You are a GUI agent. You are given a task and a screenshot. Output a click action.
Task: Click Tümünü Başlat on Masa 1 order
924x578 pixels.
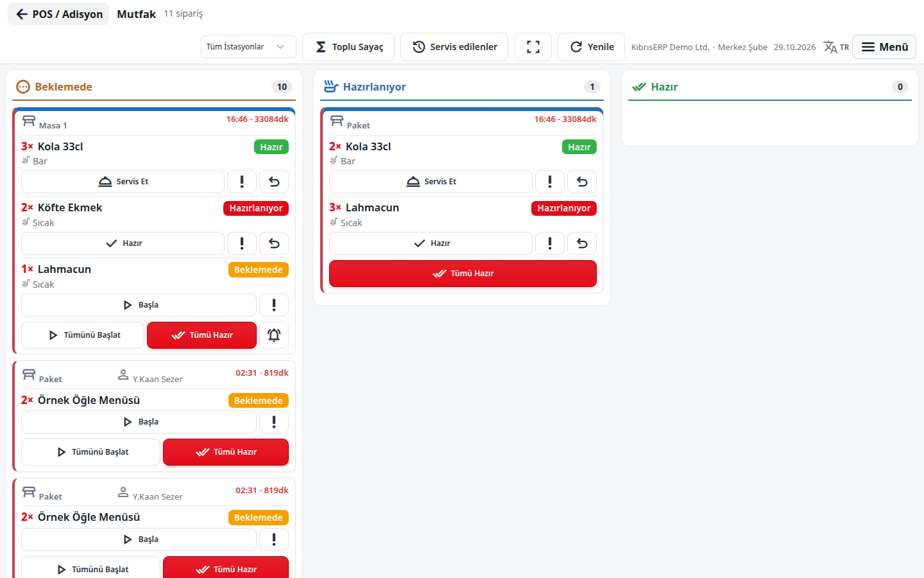[x=83, y=335]
